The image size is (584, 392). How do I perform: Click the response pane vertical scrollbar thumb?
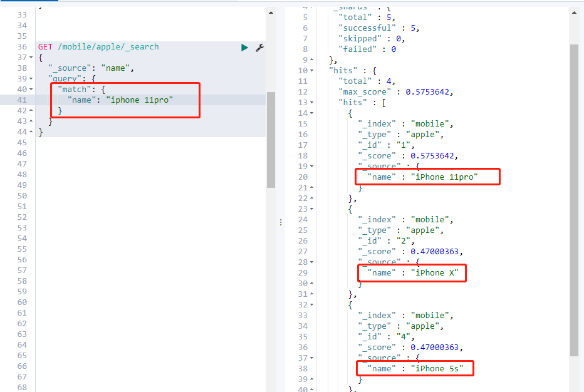[574, 200]
